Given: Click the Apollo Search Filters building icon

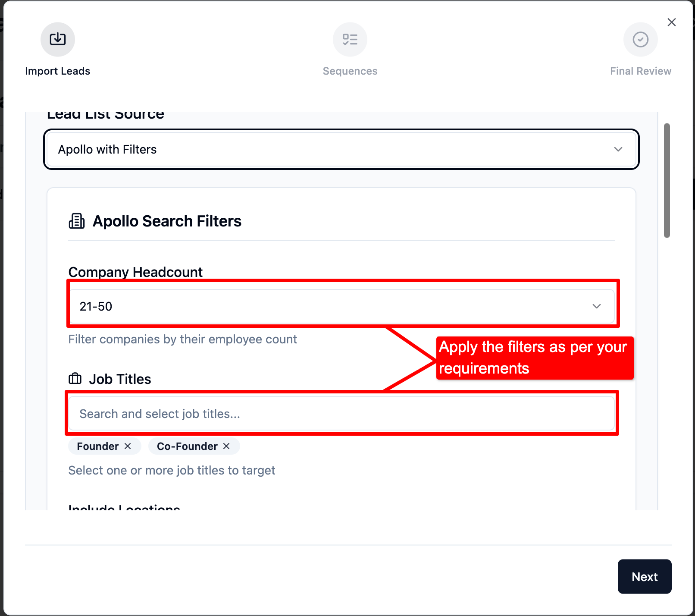Looking at the screenshot, I should [77, 221].
